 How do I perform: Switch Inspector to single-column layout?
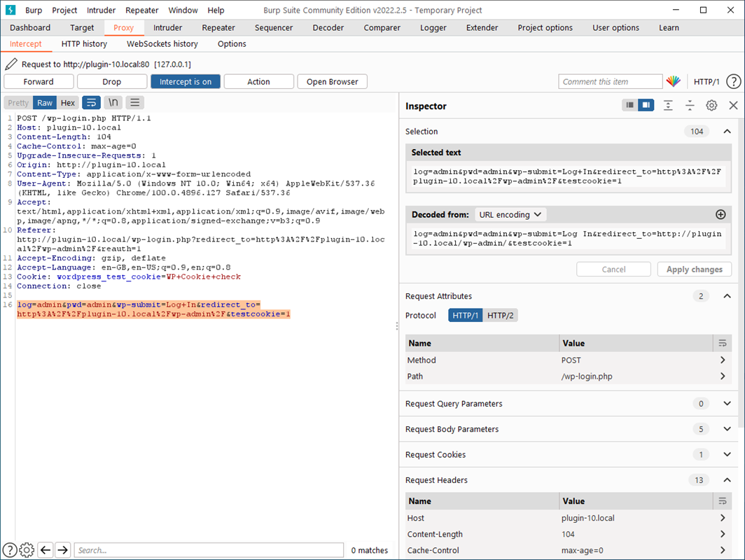pos(630,105)
